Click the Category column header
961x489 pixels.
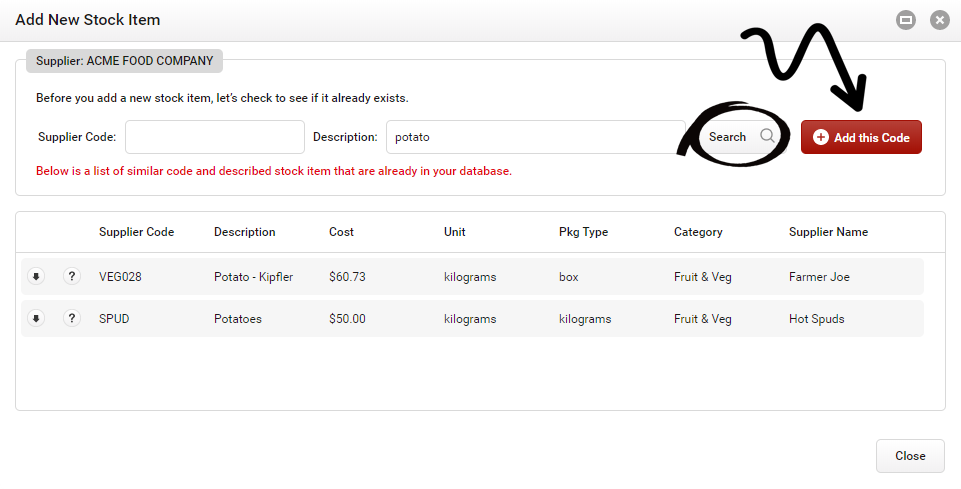coord(698,232)
